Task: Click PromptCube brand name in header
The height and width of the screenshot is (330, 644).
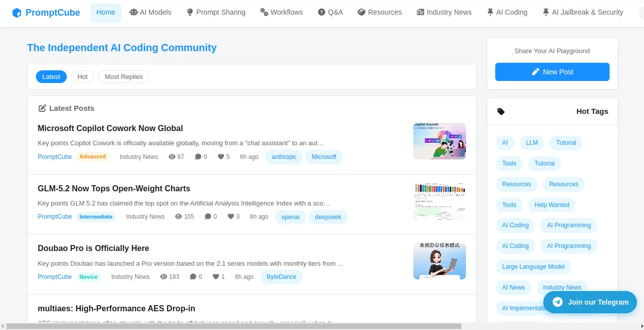Action: (53, 13)
